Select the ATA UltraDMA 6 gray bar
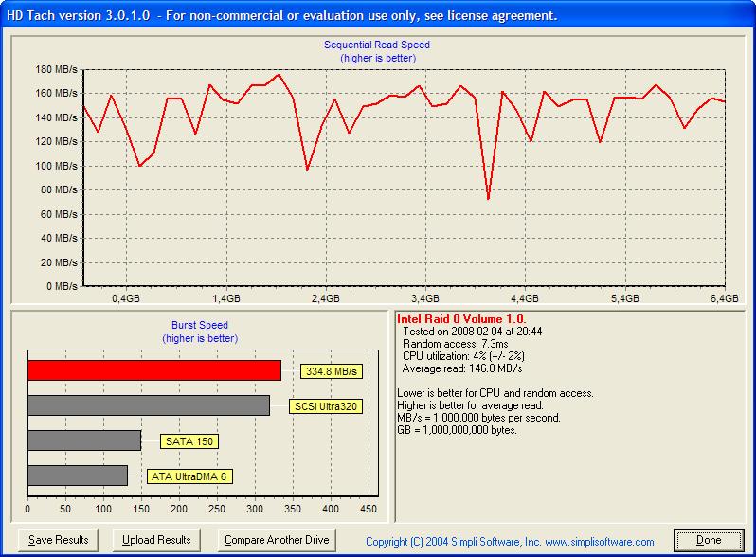 coord(78,476)
